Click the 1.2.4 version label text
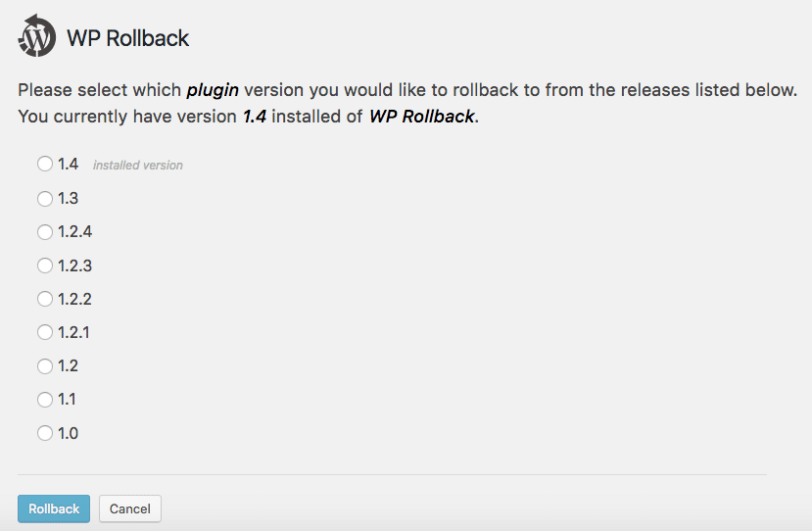 pyautogui.click(x=74, y=232)
